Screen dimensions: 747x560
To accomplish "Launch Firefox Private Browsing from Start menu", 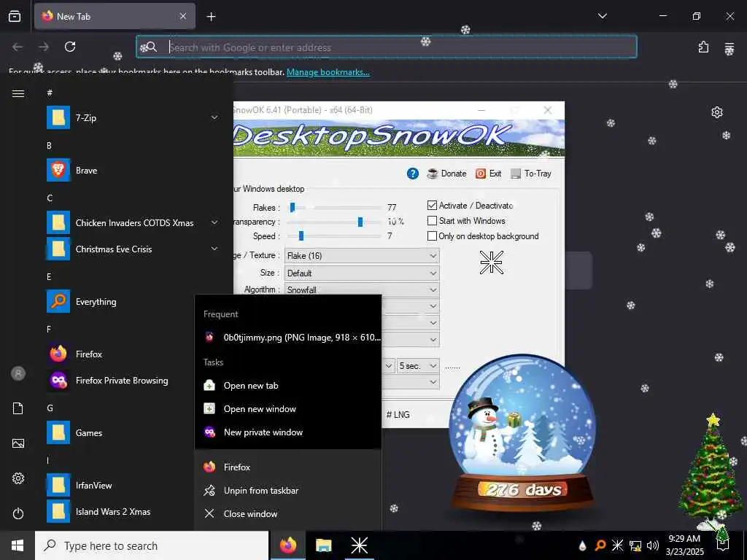I will tap(119, 380).
